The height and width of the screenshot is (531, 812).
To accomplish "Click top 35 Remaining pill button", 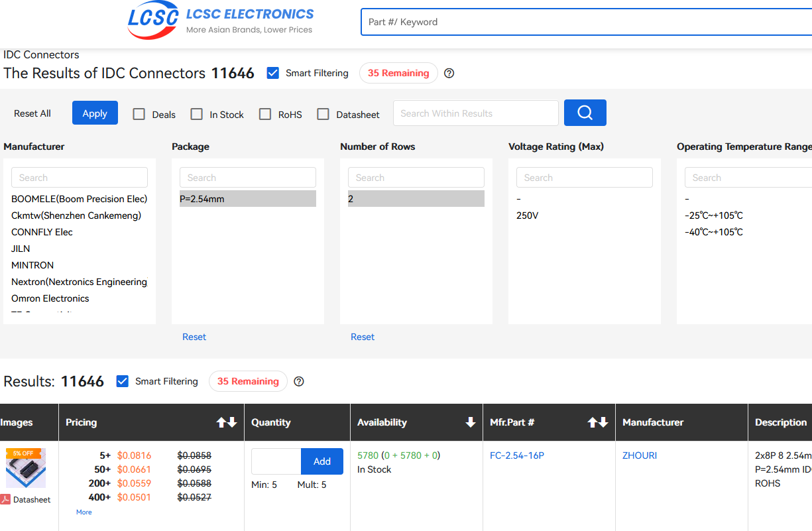I will (398, 73).
